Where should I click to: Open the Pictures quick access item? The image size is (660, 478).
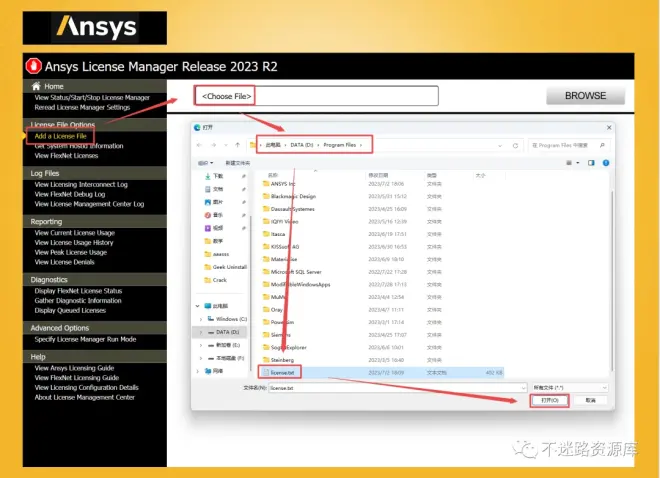(x=218, y=202)
